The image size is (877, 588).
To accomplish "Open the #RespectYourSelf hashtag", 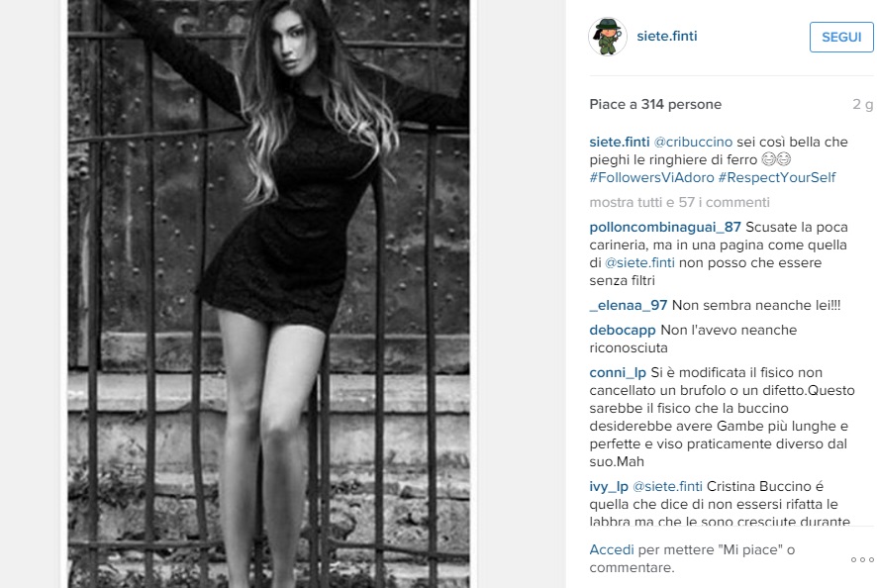I will pyautogui.click(x=777, y=177).
